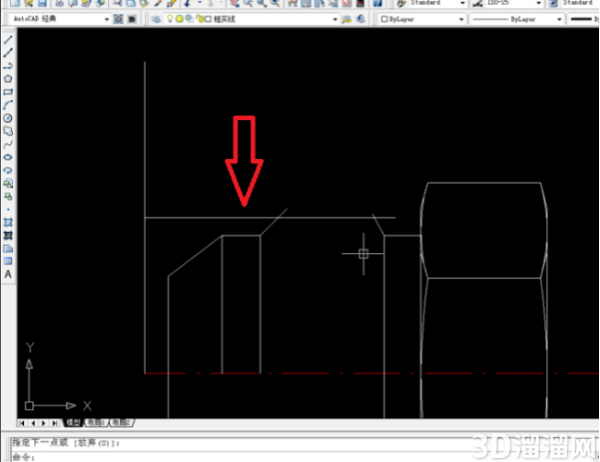600x462 pixels.
Task: Toggle layer freeze sun icon
Action: (179, 19)
